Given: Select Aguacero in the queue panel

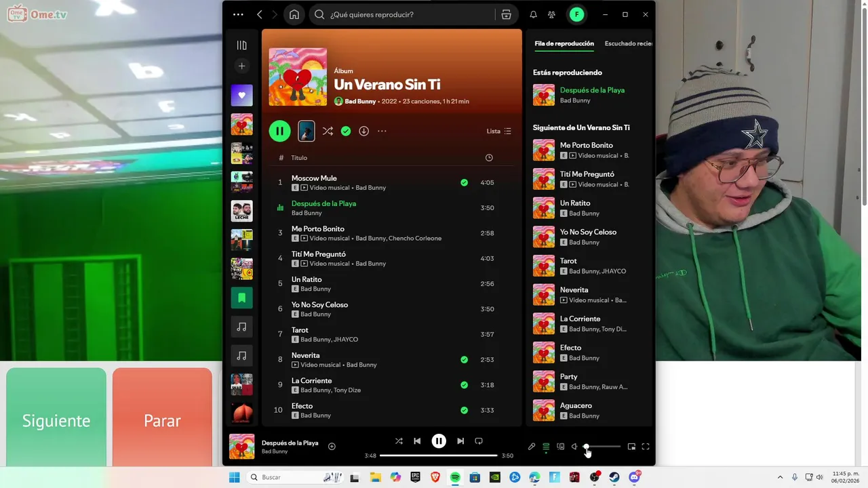Looking at the screenshot, I should (589, 410).
